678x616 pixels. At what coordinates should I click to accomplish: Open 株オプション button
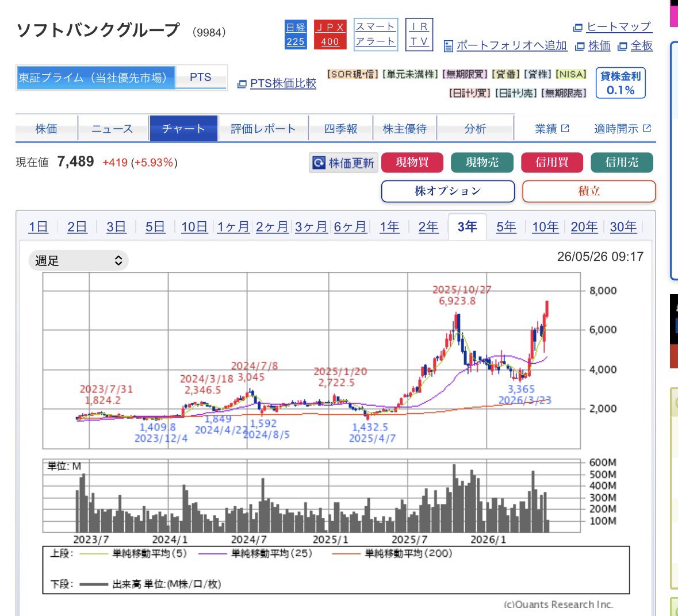point(448,191)
